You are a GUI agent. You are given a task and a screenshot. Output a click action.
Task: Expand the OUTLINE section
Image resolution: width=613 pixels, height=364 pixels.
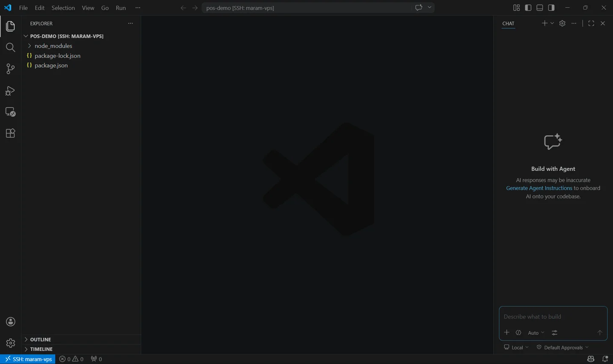coord(81,339)
